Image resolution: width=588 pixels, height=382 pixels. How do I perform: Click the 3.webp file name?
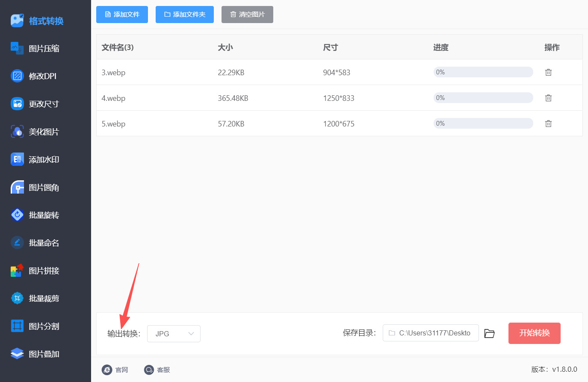pos(113,73)
